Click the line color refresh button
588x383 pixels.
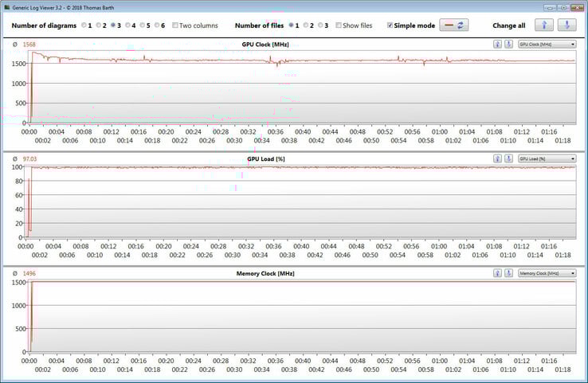point(454,25)
